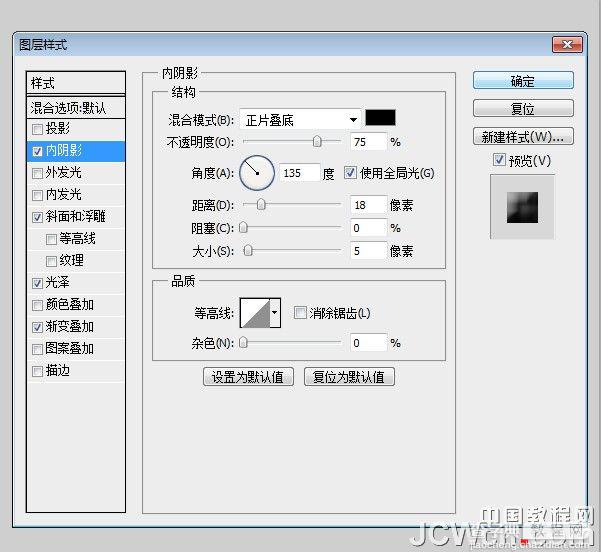Focus the size value field 5
This screenshot has width=601, height=552.
(x=368, y=251)
